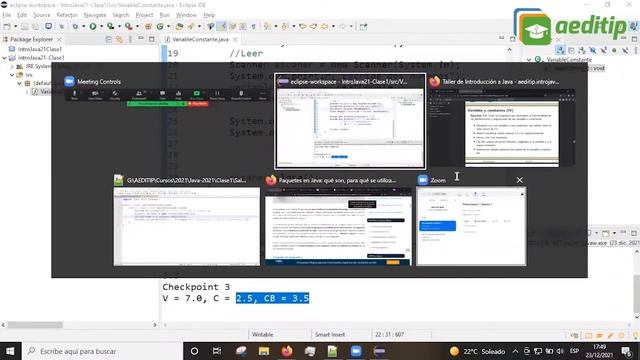
Task: Open Zoom from the taskbar
Action: [x=356, y=351]
